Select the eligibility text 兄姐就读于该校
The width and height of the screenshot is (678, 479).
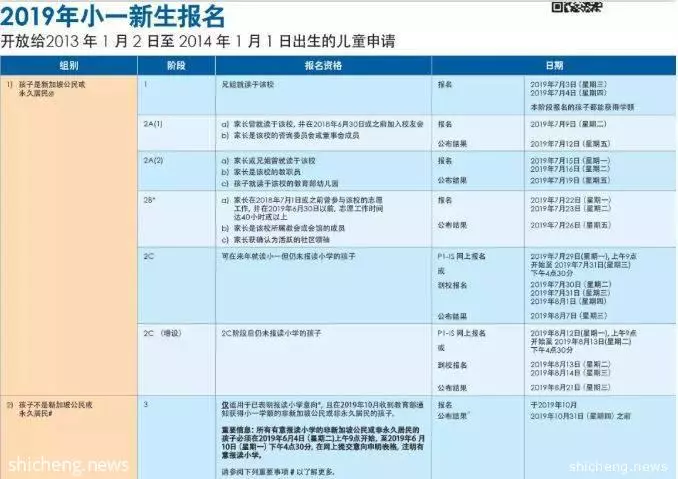coord(247,85)
